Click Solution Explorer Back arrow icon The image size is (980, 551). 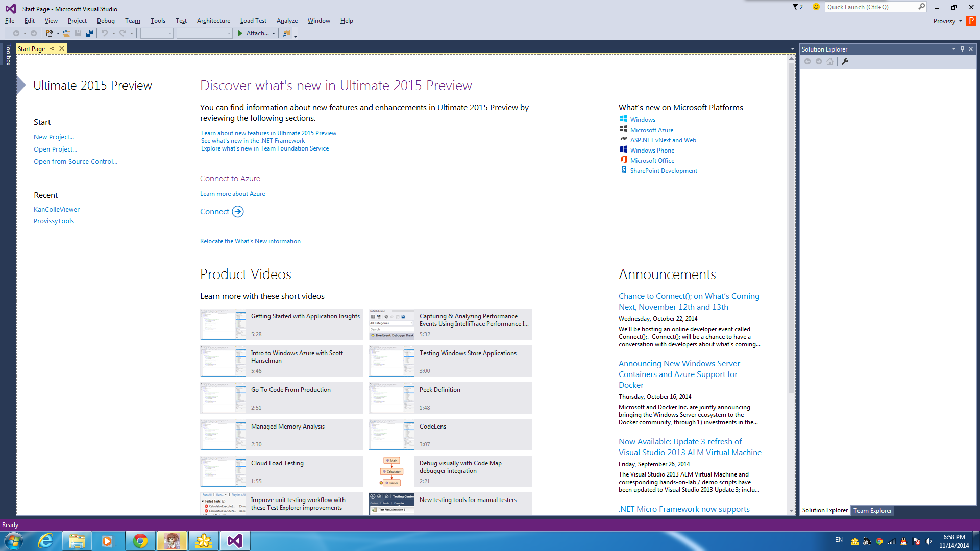point(807,61)
